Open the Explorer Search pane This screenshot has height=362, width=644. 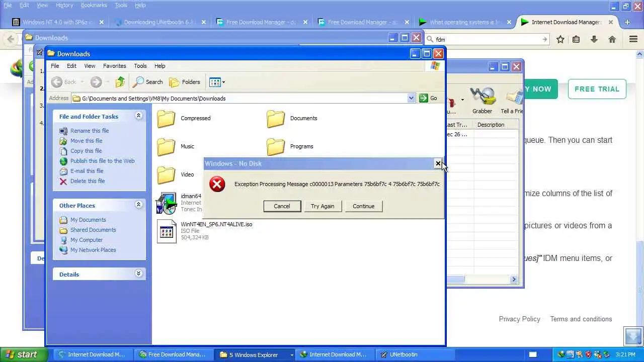pos(148,82)
